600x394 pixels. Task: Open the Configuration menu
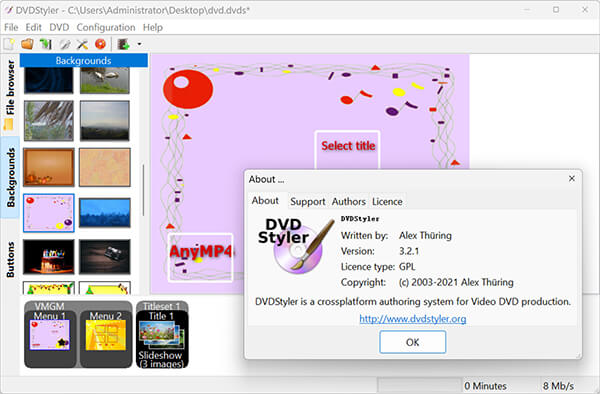pyautogui.click(x=106, y=28)
